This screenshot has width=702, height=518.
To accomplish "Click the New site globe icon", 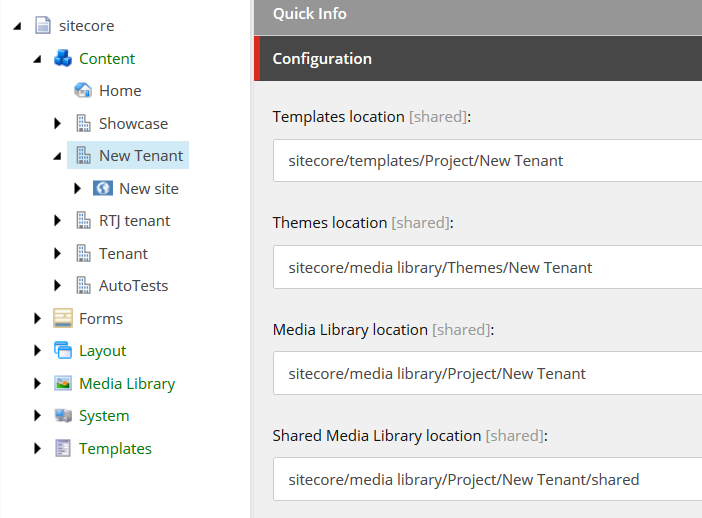I will coord(103,188).
